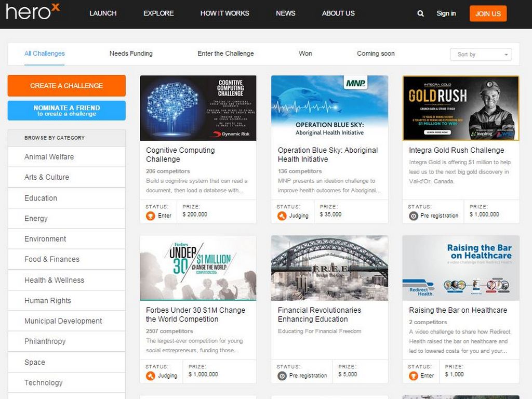532x399 pixels.
Task: Switch to the Needs Funding tab
Action: (x=131, y=54)
